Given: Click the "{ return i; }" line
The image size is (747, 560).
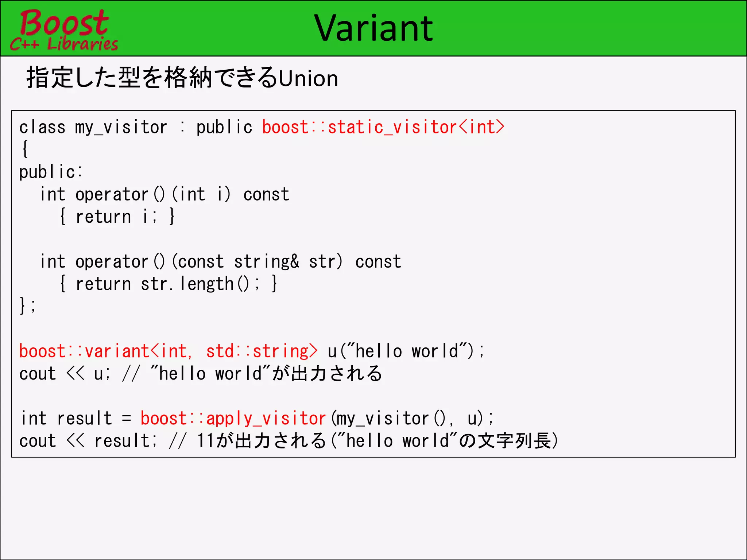Looking at the screenshot, I should 117,216.
